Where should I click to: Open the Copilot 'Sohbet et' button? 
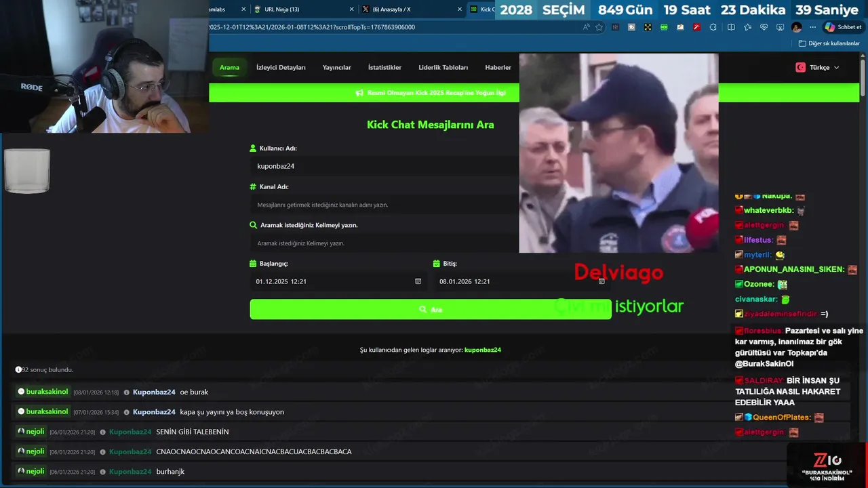(843, 27)
